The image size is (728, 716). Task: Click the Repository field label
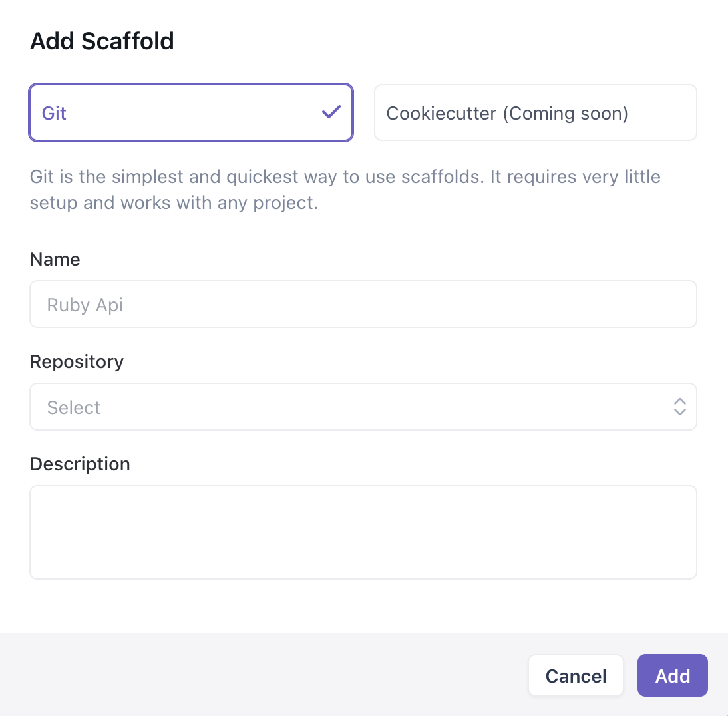tap(77, 361)
